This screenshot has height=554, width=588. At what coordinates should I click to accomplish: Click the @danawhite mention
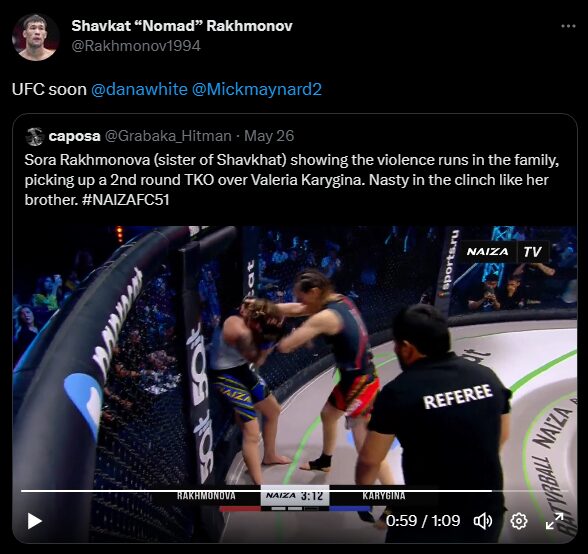click(x=139, y=89)
